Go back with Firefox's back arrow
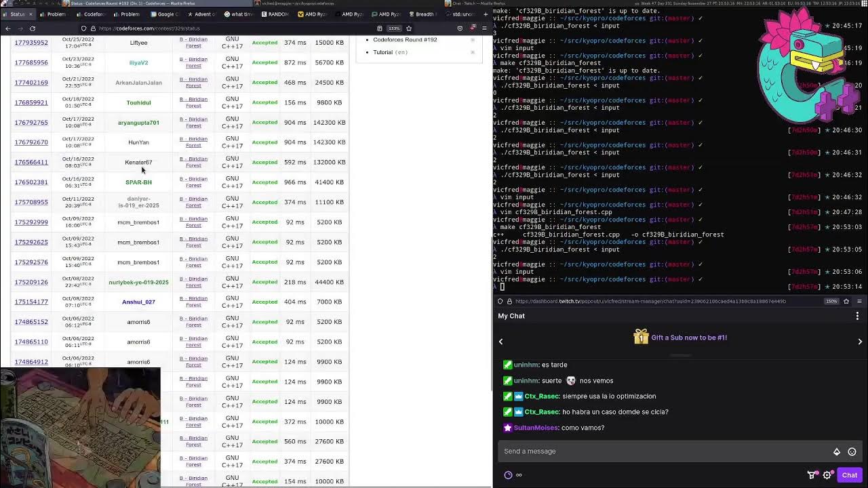Screen dimensions: 868x488 8,28
